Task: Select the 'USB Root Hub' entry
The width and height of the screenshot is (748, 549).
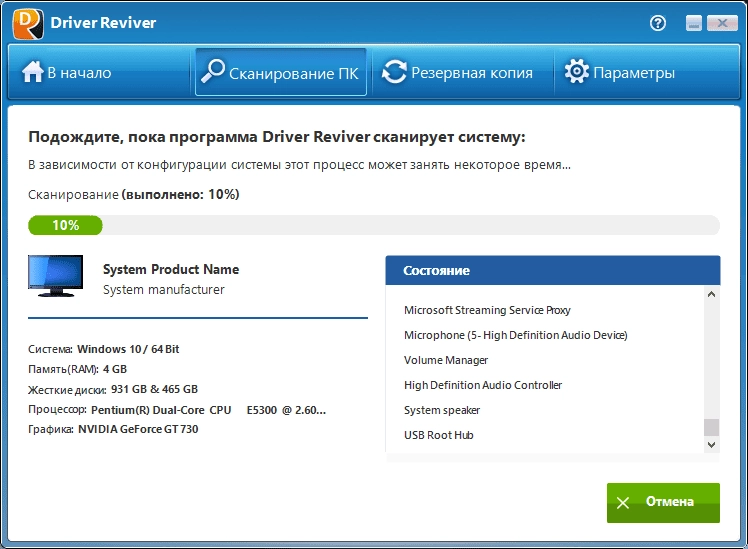Action: pyautogui.click(x=438, y=435)
